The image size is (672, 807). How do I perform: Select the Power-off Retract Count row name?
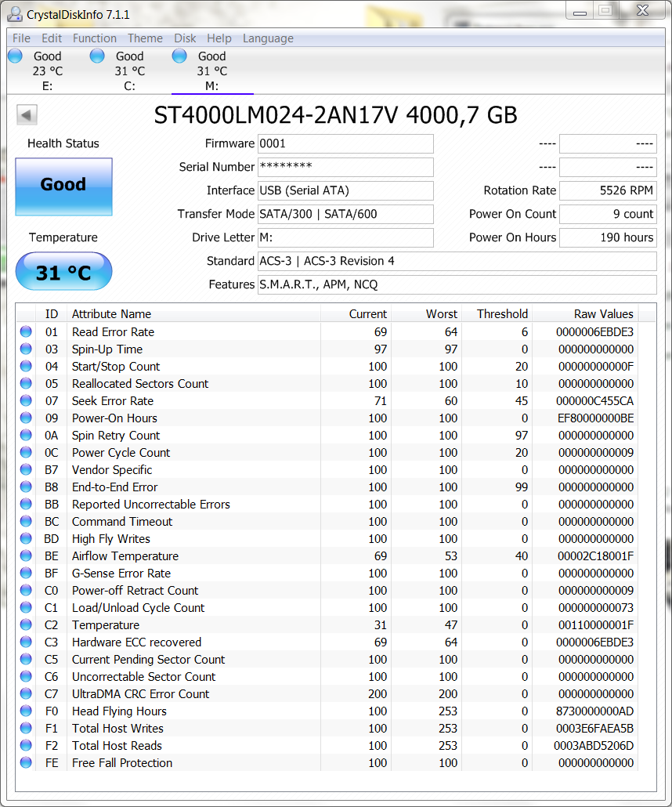pyautogui.click(x=135, y=590)
